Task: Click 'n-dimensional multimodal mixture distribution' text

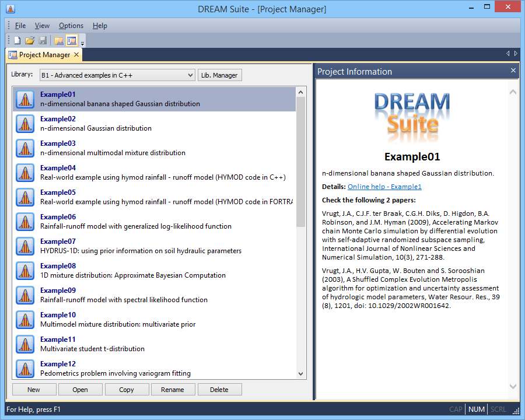Action: coord(113,153)
